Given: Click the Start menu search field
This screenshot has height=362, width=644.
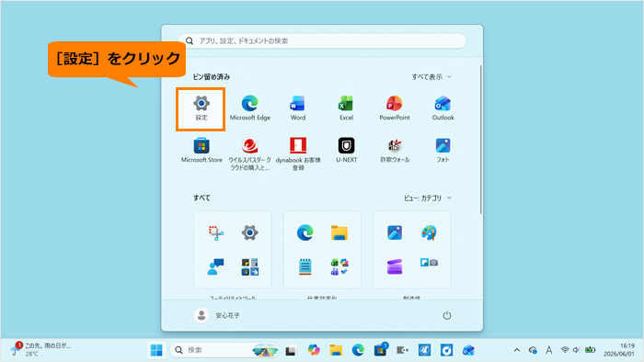Looking at the screenshot, I should pos(322,40).
